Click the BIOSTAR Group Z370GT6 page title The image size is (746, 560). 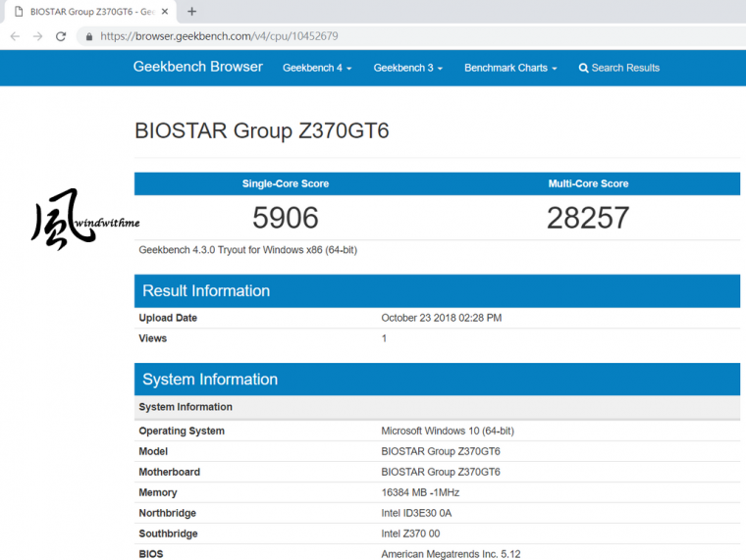tap(261, 130)
